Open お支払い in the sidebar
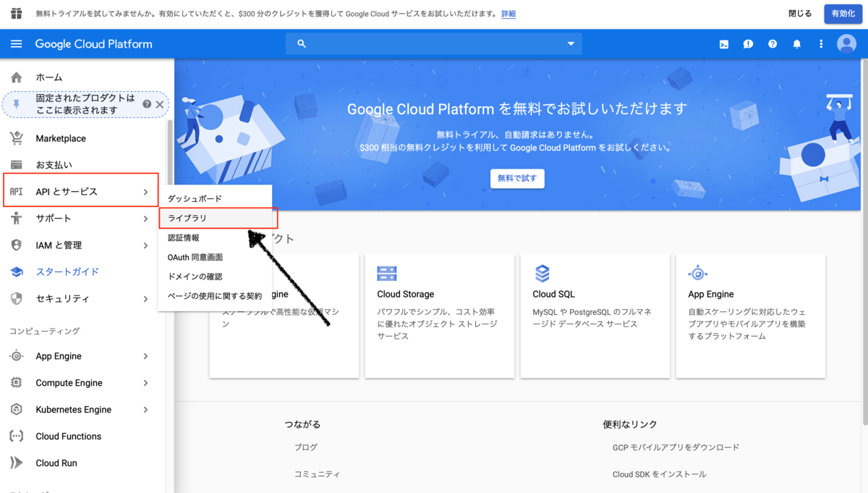 [54, 165]
